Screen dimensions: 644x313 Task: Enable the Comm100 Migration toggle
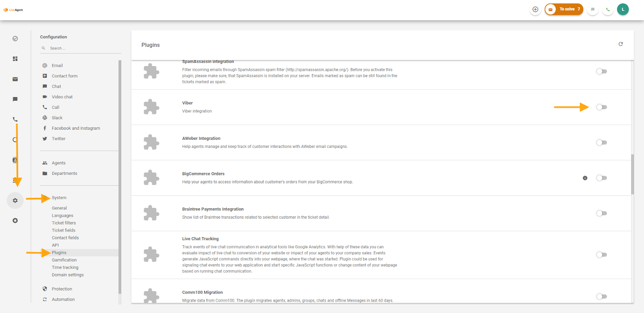click(601, 296)
